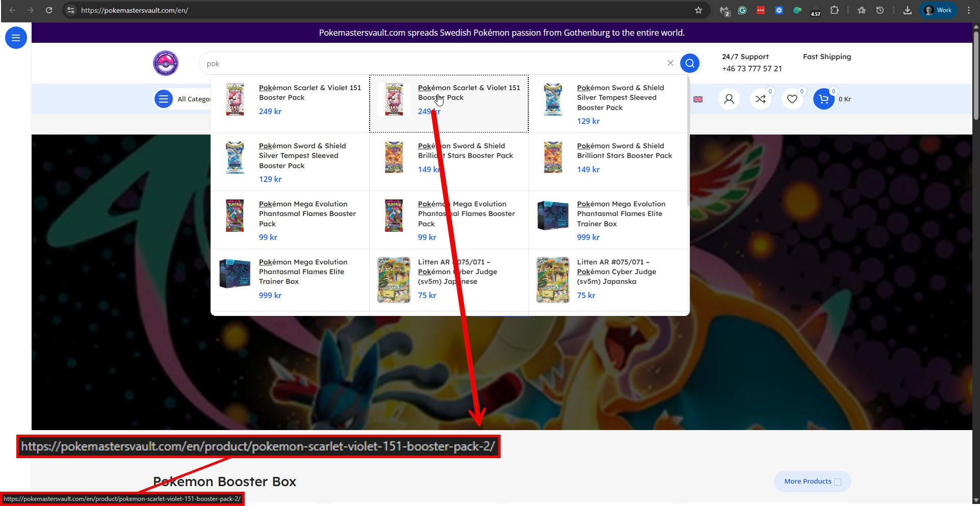Submit search with the blue magnifier button
The width and height of the screenshot is (980, 506).
(690, 63)
